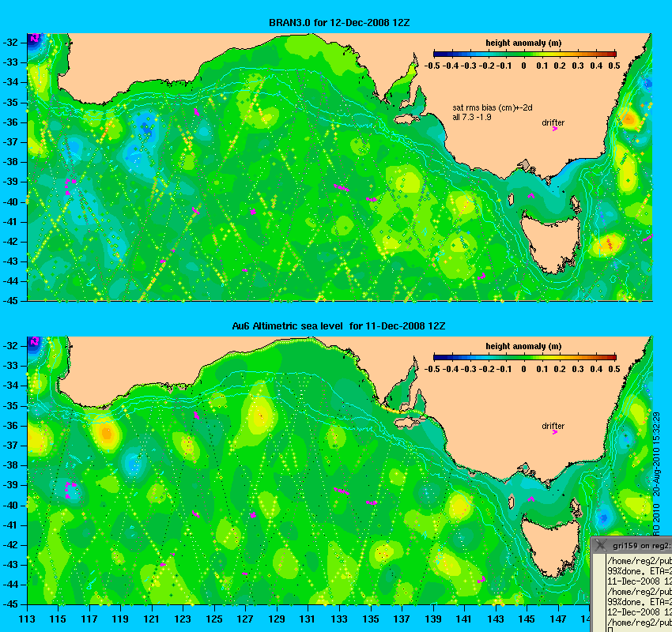672x632 pixels.
Task: Click the xterm scrollbar strip in the gri159 terminal
Action: [600, 593]
